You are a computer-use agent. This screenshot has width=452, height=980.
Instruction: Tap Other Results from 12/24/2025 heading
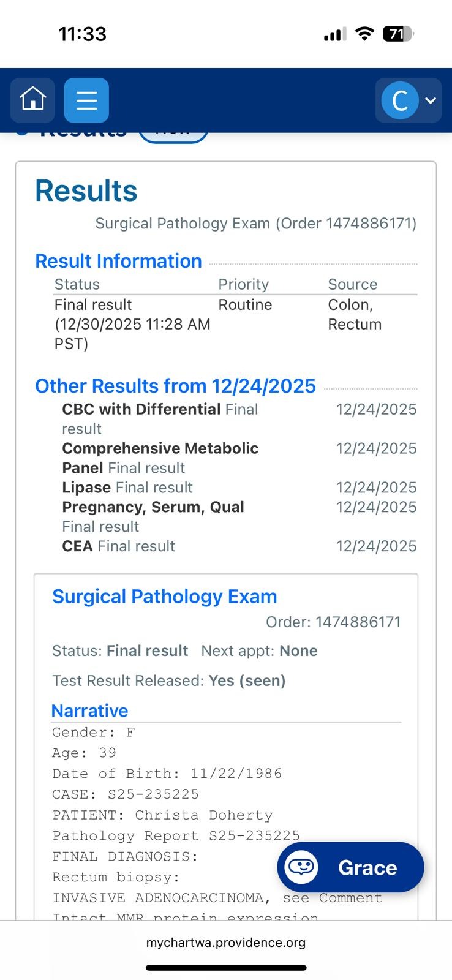click(x=175, y=386)
